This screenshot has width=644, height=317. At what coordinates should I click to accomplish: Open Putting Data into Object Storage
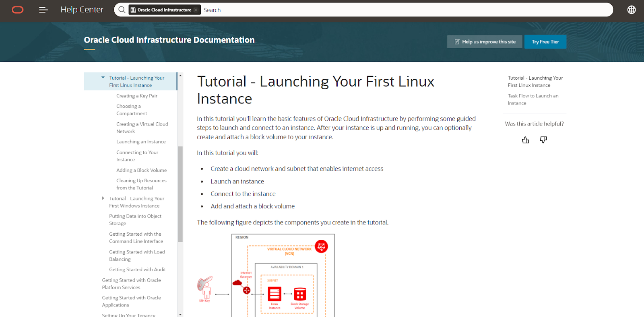(x=135, y=220)
